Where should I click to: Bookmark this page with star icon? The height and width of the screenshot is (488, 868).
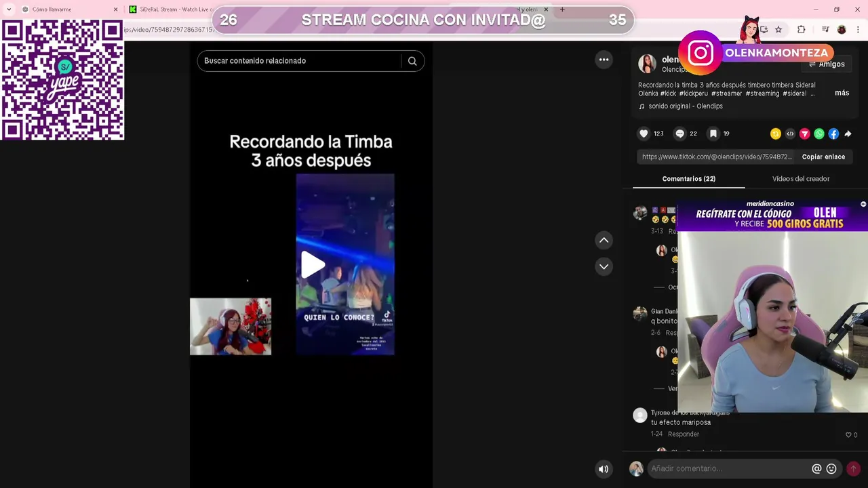coord(778,30)
